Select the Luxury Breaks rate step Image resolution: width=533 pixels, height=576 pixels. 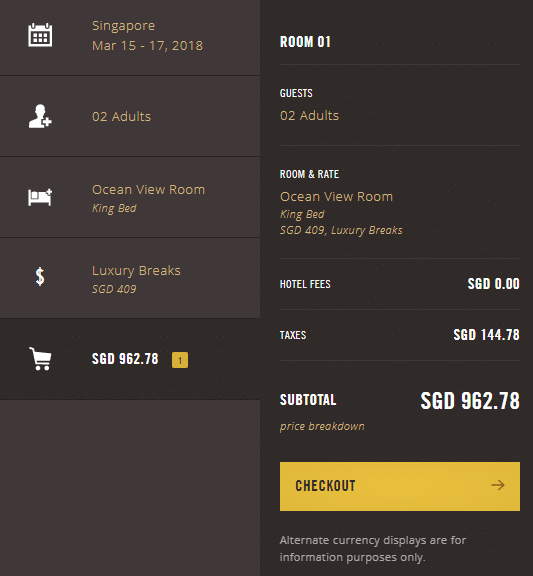pos(130,278)
